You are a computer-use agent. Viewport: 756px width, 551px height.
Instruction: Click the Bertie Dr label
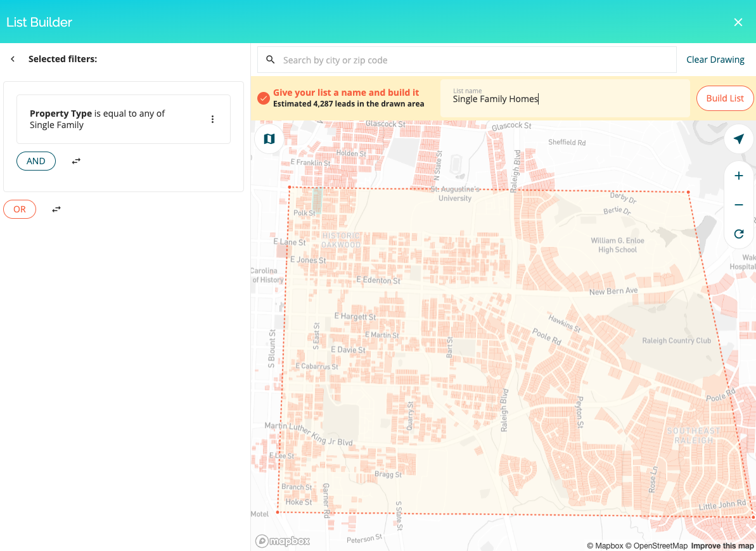[617, 211]
